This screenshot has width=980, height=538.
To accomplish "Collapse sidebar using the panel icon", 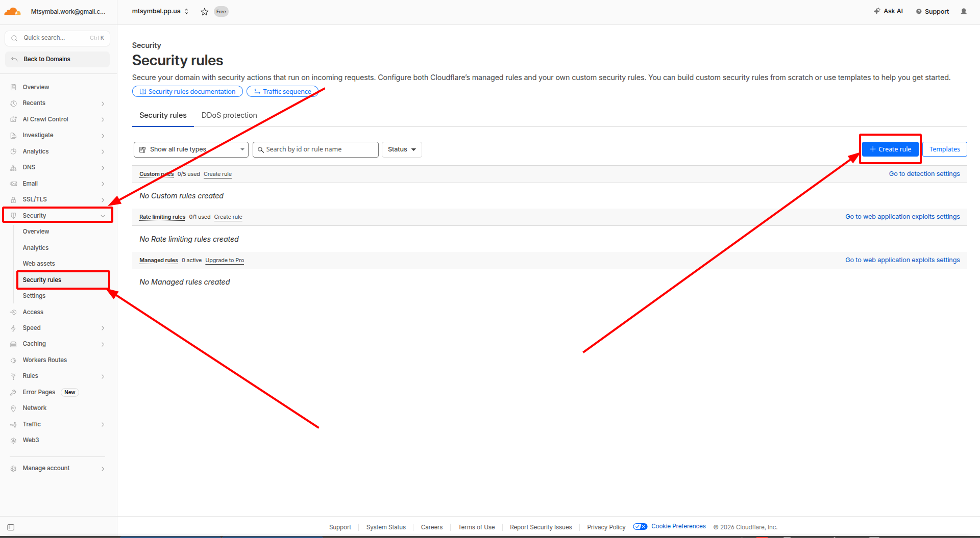I will [x=11, y=527].
